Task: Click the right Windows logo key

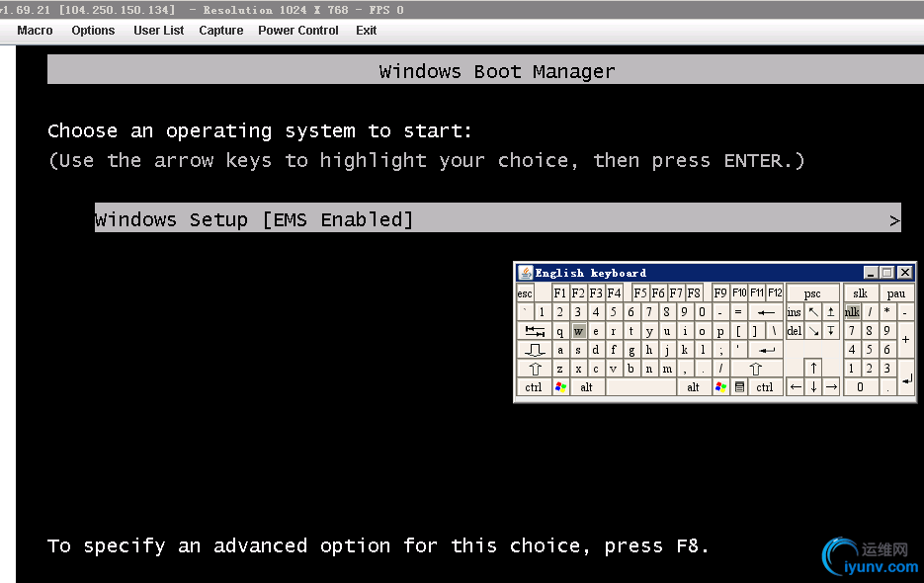Action: 720,387
